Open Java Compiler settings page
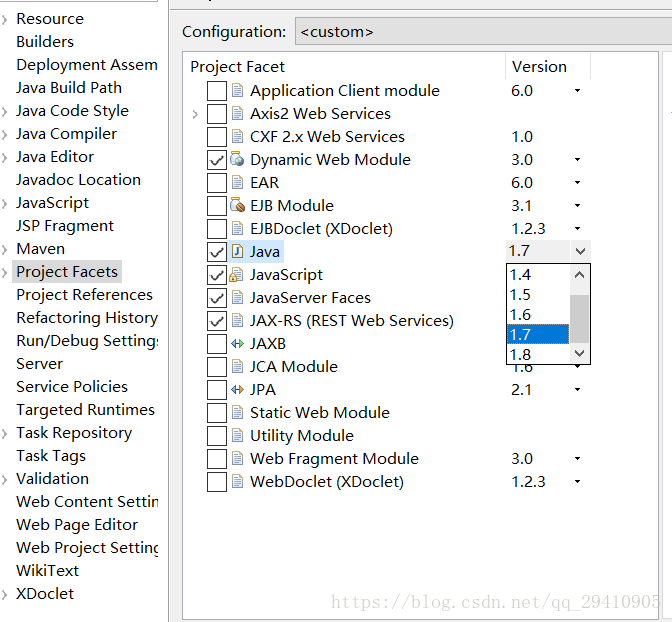This screenshot has height=622, width=672. [x=66, y=134]
